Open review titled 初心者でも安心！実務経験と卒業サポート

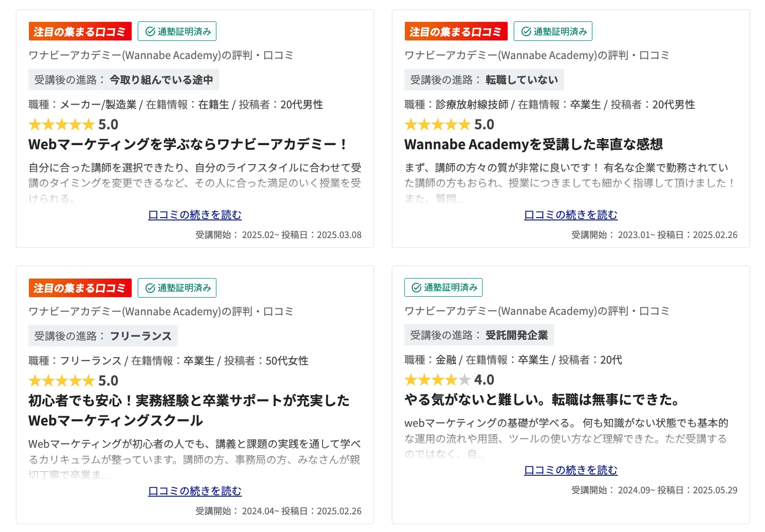tap(189, 410)
